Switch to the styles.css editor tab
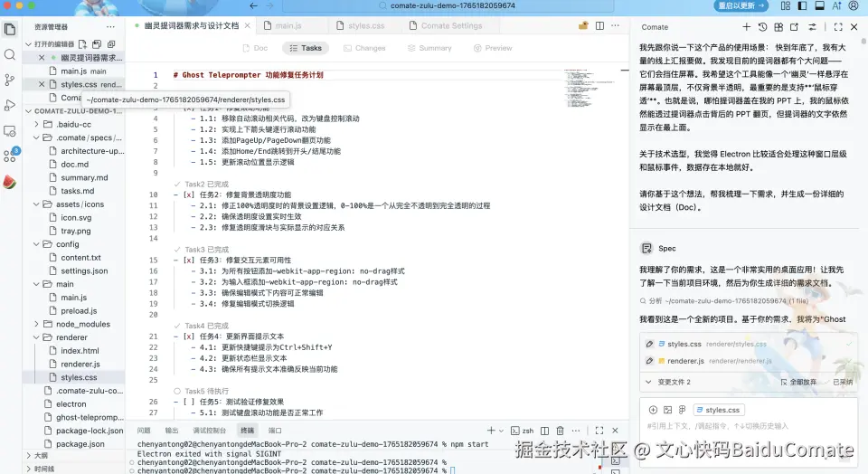The width and height of the screenshot is (868, 474). pyautogui.click(x=366, y=25)
